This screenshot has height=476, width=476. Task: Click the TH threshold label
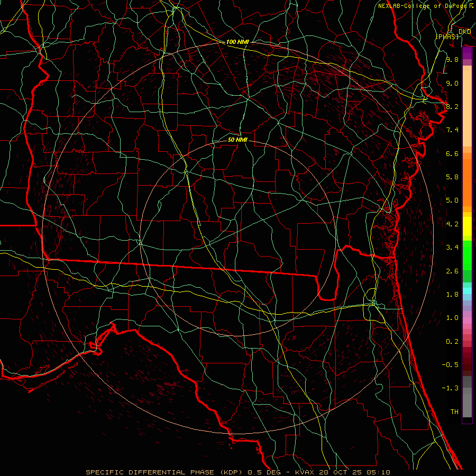(454, 412)
